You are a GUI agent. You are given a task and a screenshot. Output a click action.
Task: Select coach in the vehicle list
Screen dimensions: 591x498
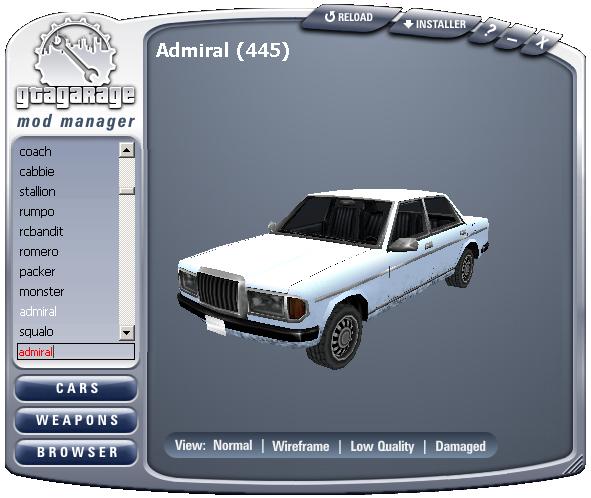click(35, 152)
